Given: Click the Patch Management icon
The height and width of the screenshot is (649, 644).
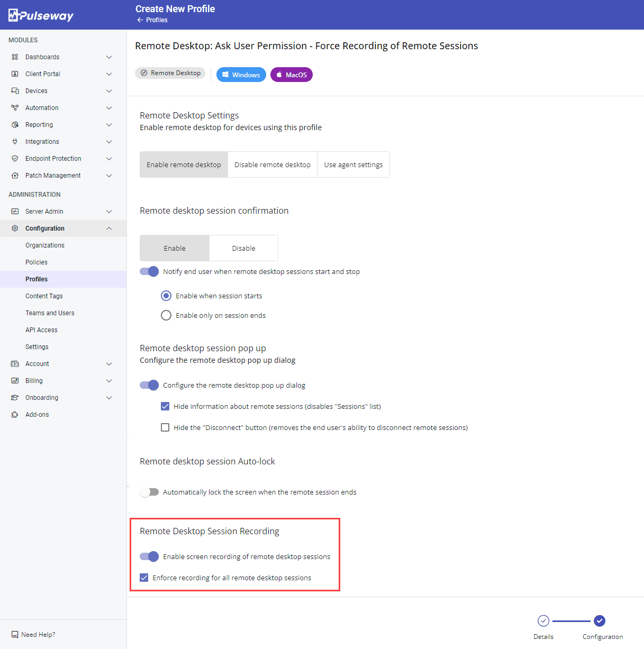Looking at the screenshot, I should (15, 176).
